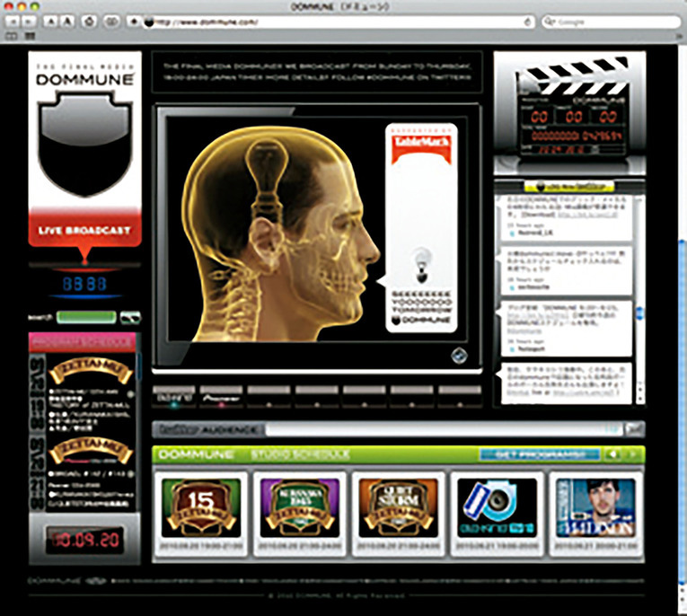Image resolution: width=687 pixels, height=616 pixels.
Task: Click the round icon at video player corner
Action: coord(458,355)
